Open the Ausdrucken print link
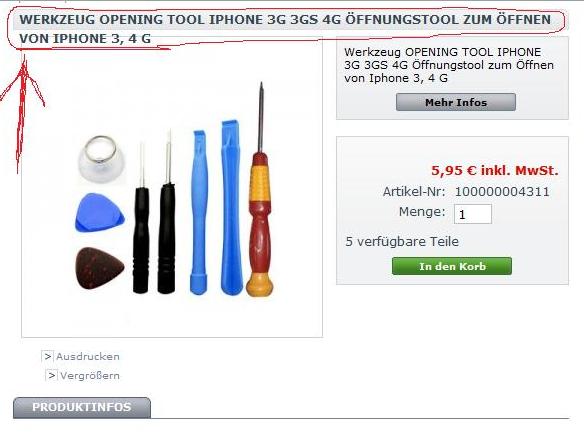Screen dimensions: 584x435 (x=88, y=356)
